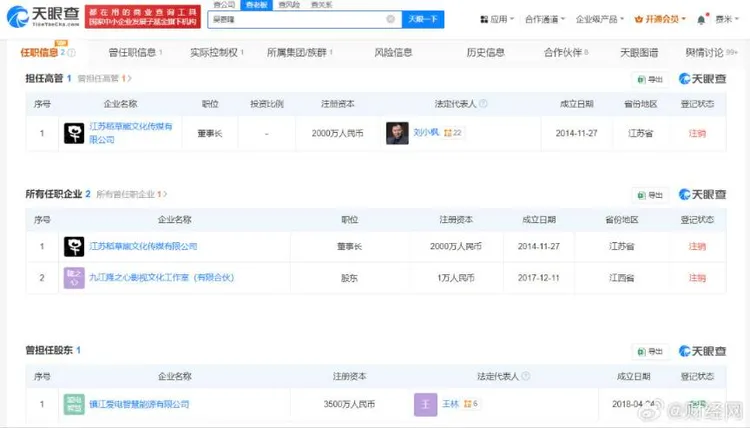Viewport: 750px width, 428px height.
Task: Click the help icon beside 法定代表人 in 曾担任股东 table
Action: (526, 376)
